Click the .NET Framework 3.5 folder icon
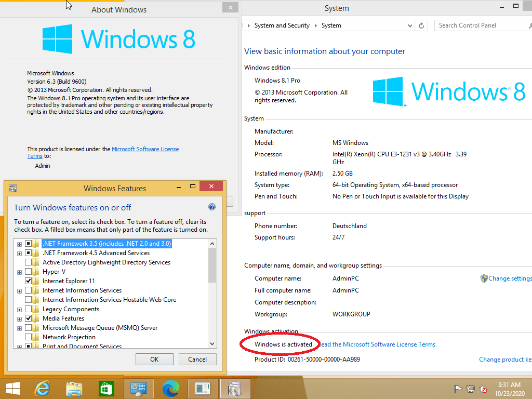Screen dimensions: 532x399 36,244
